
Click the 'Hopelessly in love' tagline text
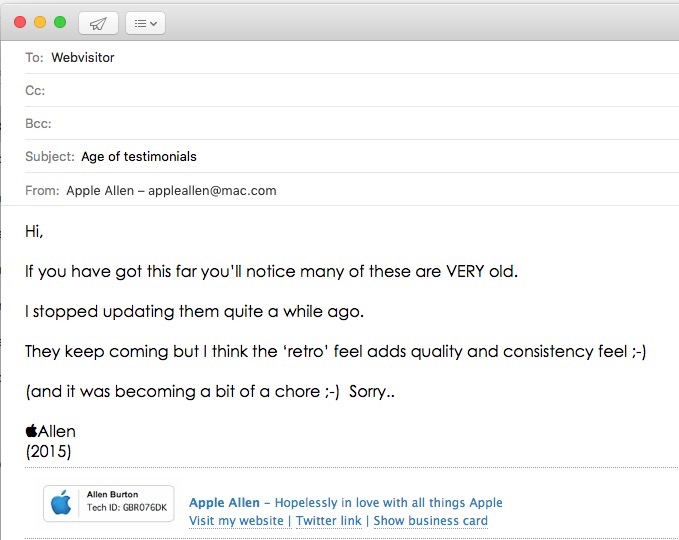coord(389,503)
